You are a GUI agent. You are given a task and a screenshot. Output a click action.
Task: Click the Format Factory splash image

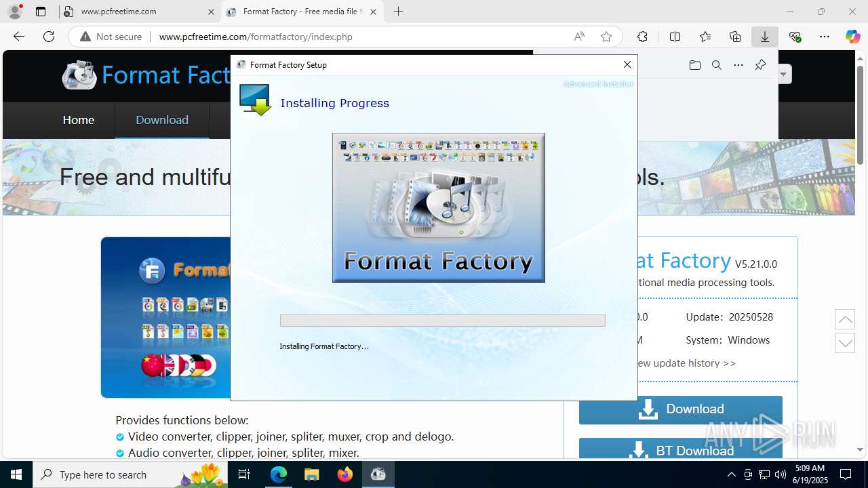click(439, 208)
